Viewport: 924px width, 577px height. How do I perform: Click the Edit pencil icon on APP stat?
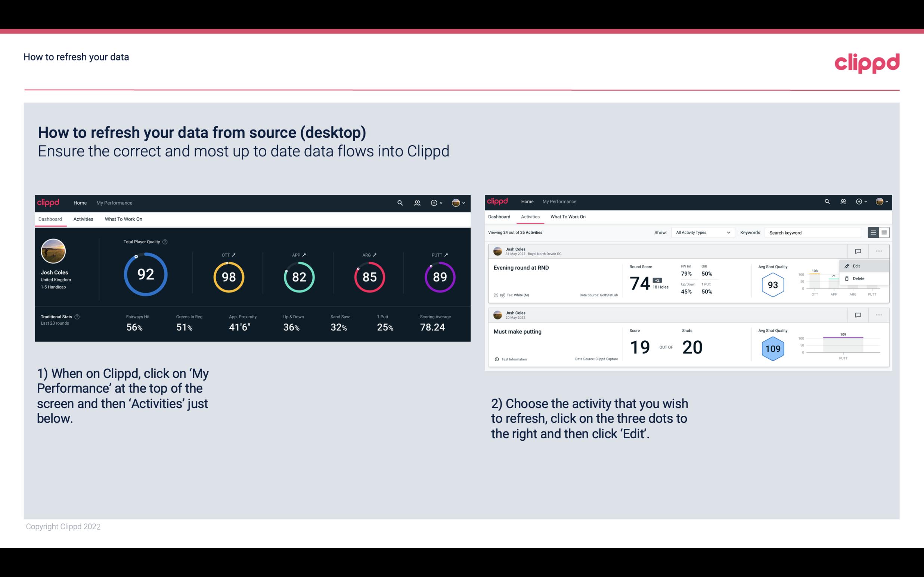305,255
